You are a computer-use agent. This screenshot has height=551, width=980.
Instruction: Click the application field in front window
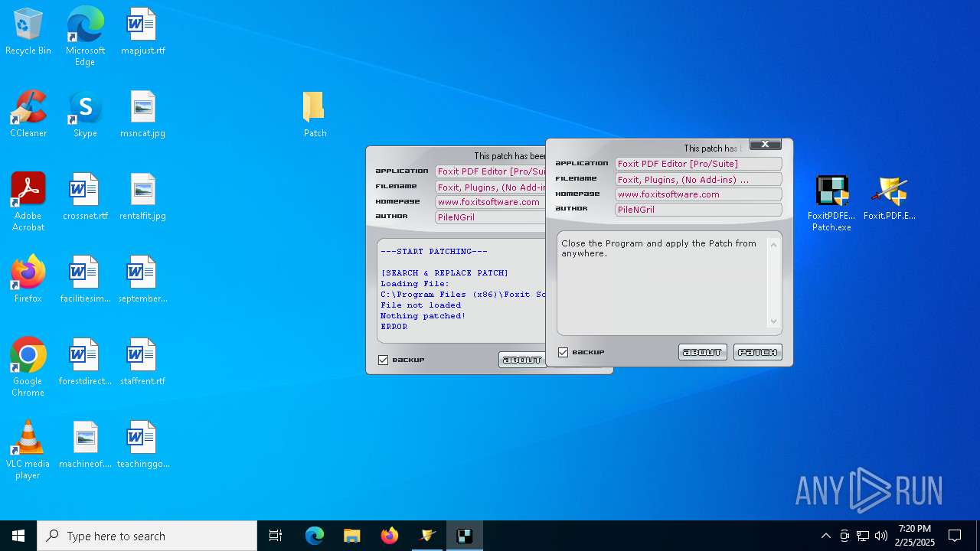698,164
